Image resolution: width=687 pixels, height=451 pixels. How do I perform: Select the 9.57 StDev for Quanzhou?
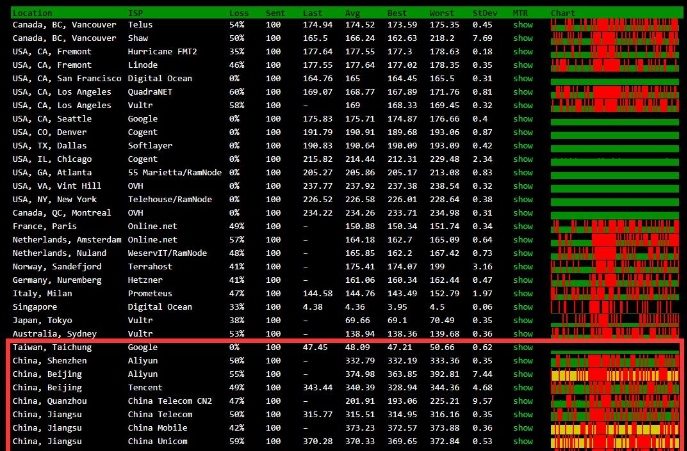coord(482,401)
